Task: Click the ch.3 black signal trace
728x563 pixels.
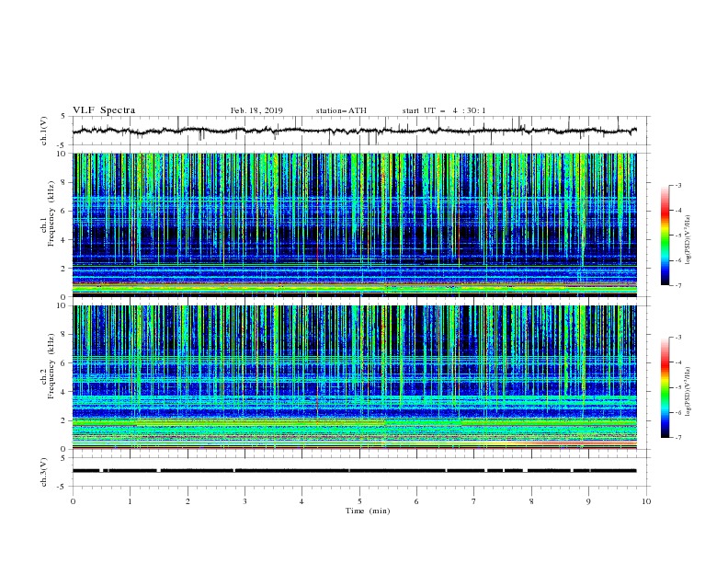Action: point(354,471)
